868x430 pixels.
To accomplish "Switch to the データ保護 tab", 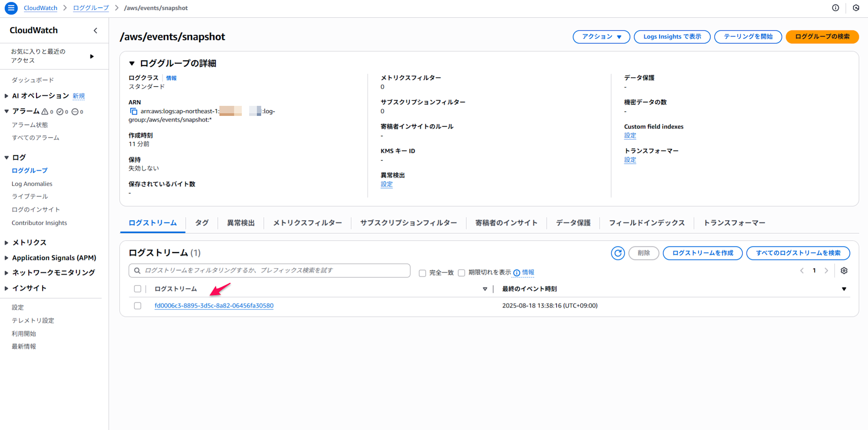I will [x=573, y=223].
